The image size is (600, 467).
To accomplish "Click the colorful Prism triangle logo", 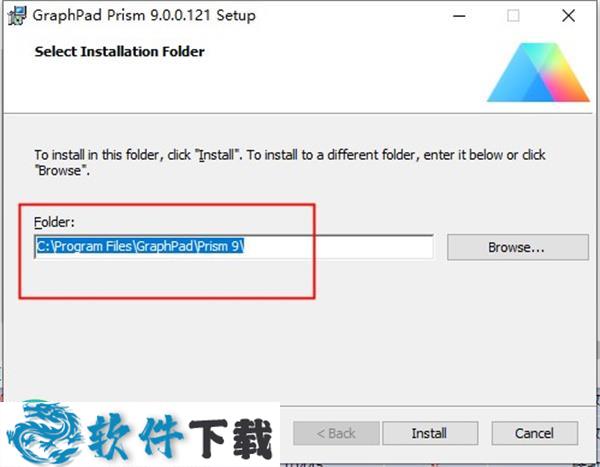I will click(x=538, y=72).
